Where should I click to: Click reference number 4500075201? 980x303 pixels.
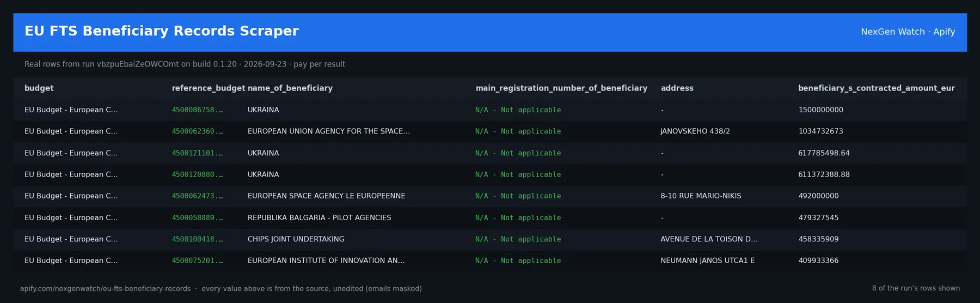pos(197,260)
